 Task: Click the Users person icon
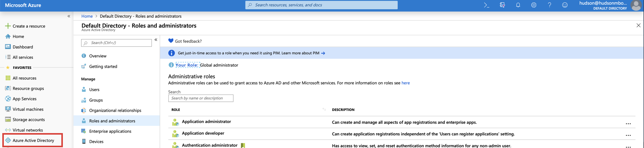(84, 89)
